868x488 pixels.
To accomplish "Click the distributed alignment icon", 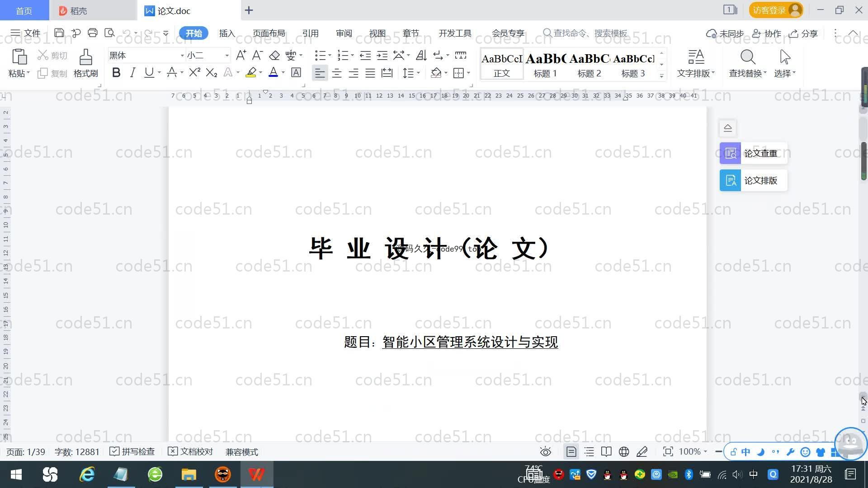I will (387, 73).
